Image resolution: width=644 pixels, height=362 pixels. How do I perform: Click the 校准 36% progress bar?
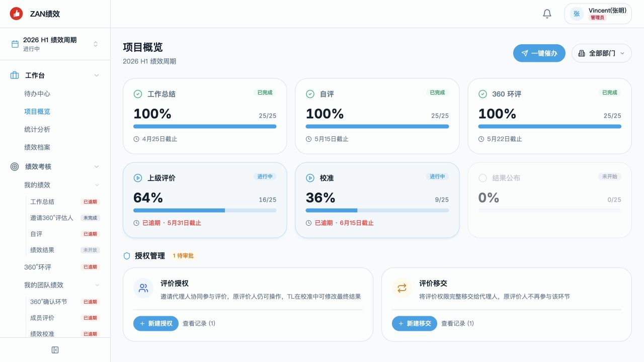[377, 210]
